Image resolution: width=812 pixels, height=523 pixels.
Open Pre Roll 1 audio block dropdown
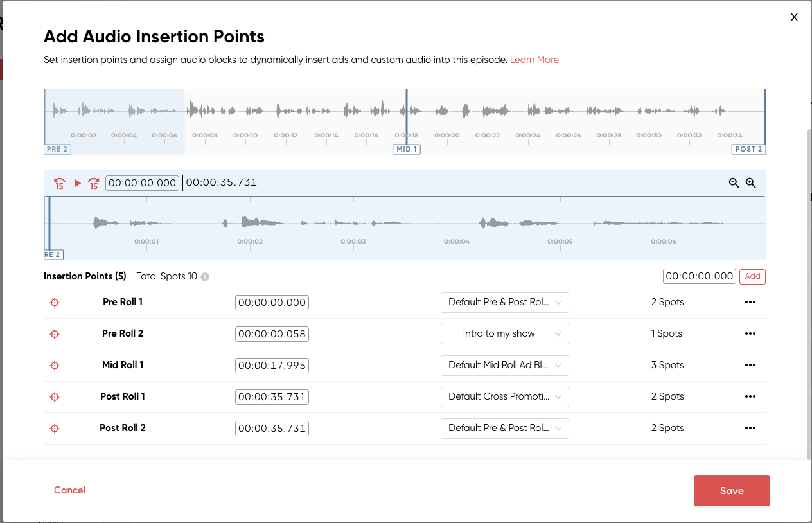[x=504, y=303]
